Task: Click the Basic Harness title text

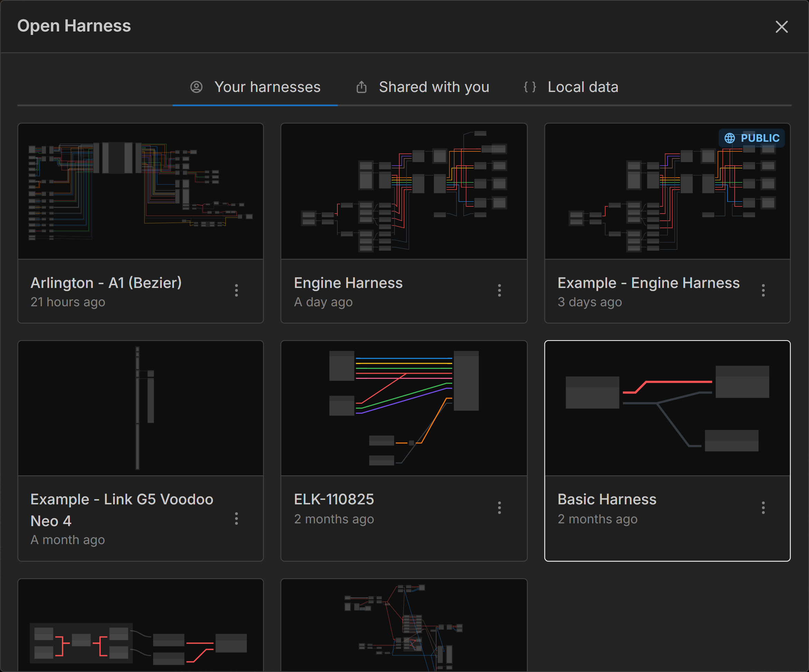Action: 607,499
